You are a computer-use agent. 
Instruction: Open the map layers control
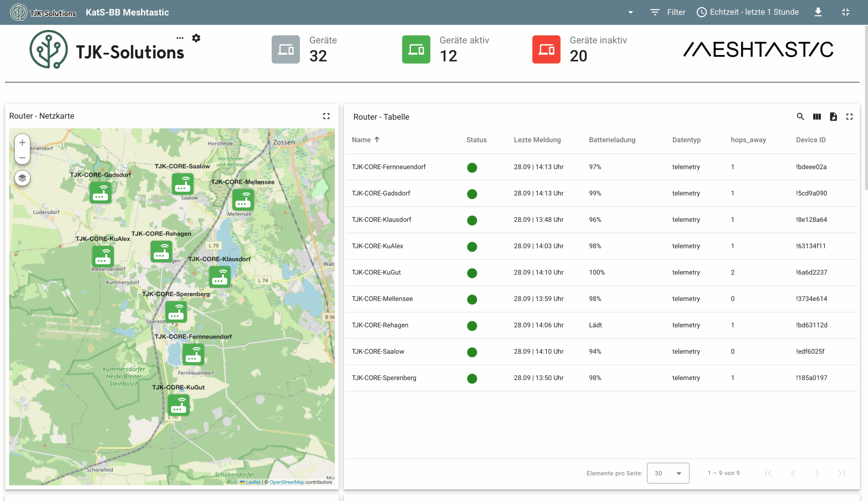coord(22,178)
